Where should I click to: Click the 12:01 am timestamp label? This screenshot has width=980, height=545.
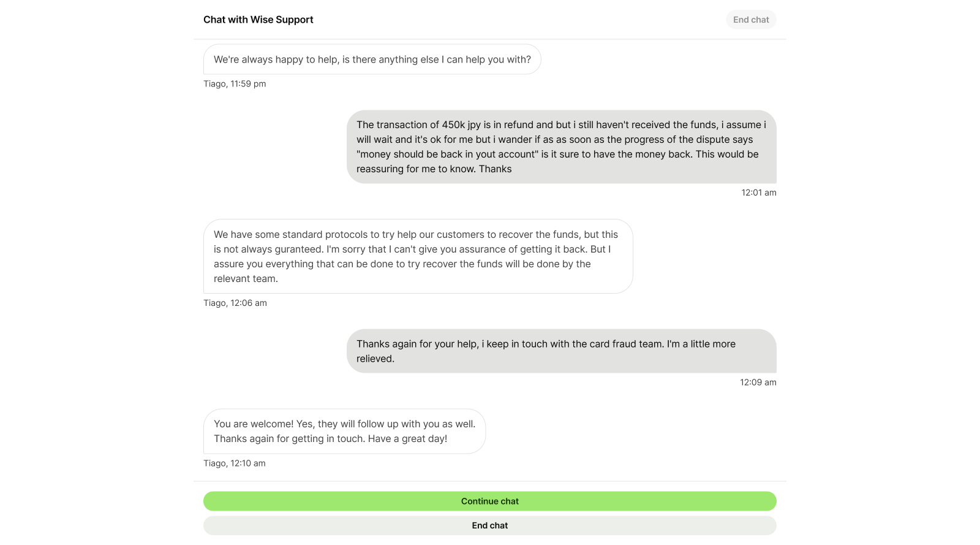pos(759,192)
